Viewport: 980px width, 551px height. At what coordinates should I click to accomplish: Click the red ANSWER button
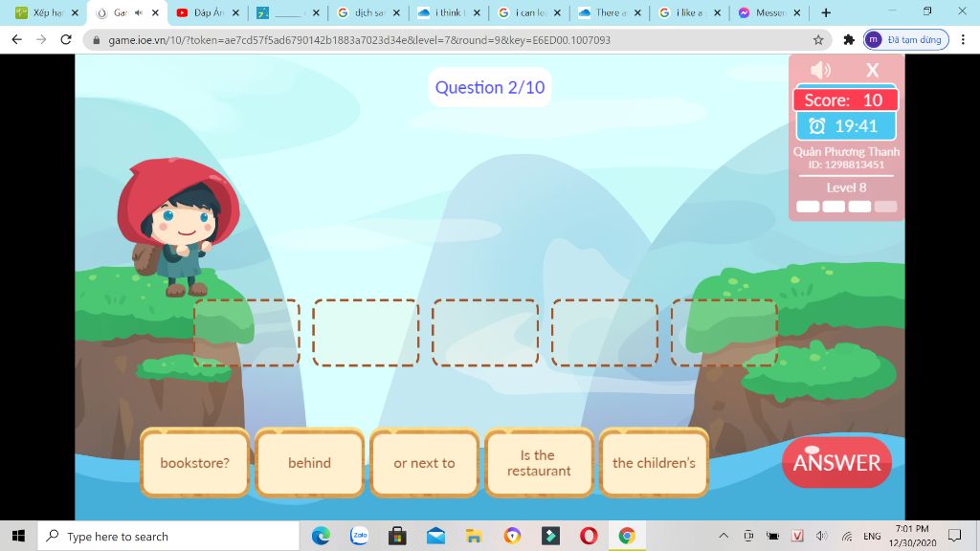[836, 463]
